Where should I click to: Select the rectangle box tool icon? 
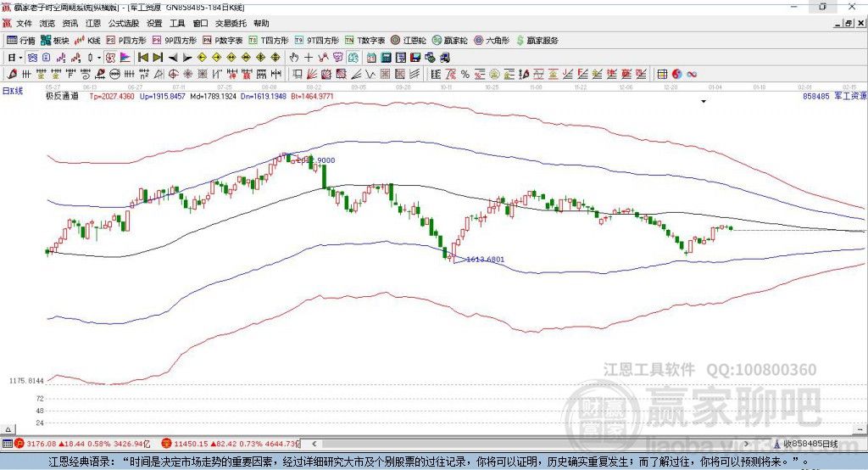(298, 75)
